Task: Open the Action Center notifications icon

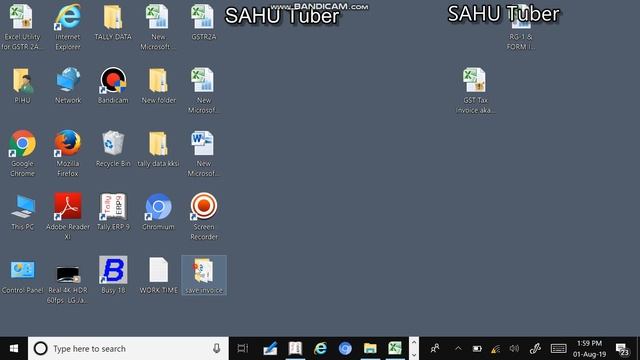Action: 622,349
